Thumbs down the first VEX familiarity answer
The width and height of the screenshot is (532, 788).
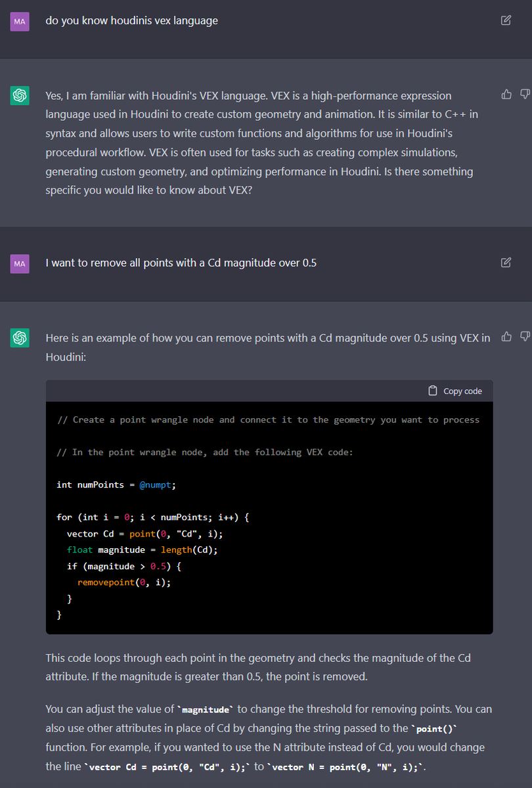click(525, 95)
